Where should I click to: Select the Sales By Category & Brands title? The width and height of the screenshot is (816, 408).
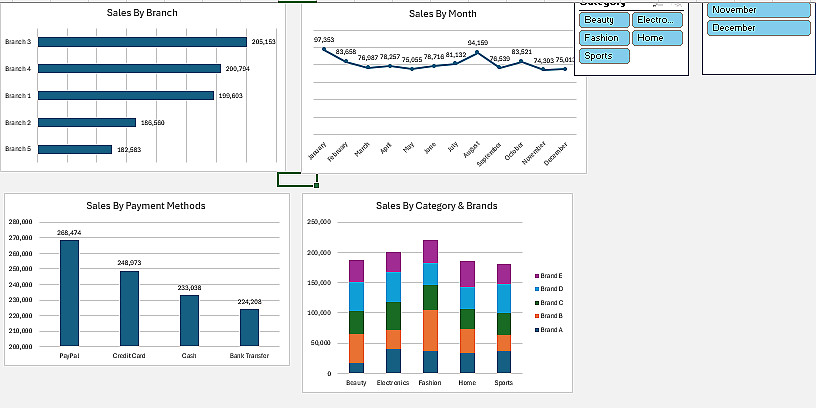[x=437, y=206]
